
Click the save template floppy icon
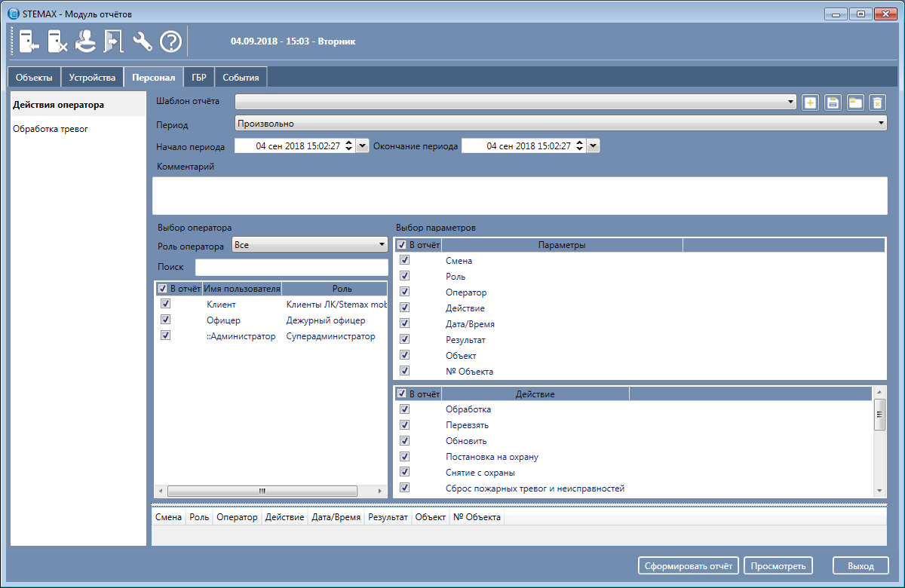coord(833,103)
